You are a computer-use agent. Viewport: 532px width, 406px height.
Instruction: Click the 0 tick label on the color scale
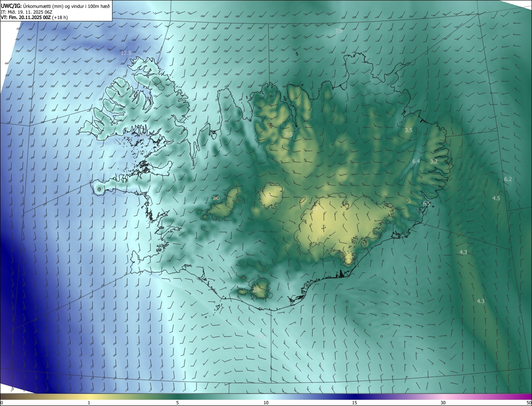(x=1, y=403)
